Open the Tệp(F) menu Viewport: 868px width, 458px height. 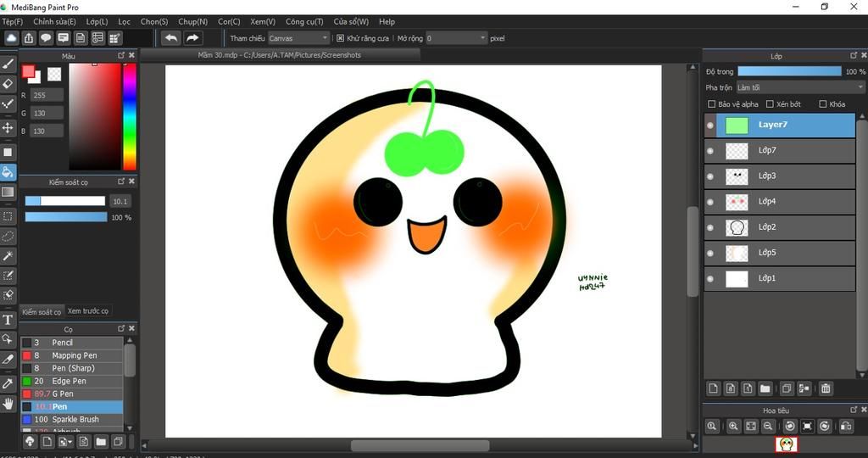pyautogui.click(x=12, y=21)
